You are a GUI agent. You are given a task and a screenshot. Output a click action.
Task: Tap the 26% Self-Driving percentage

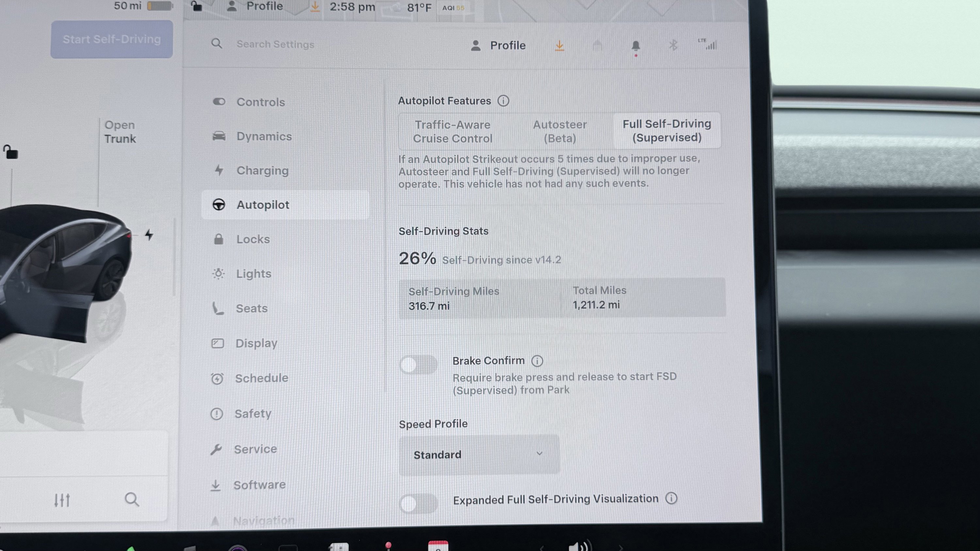(417, 259)
